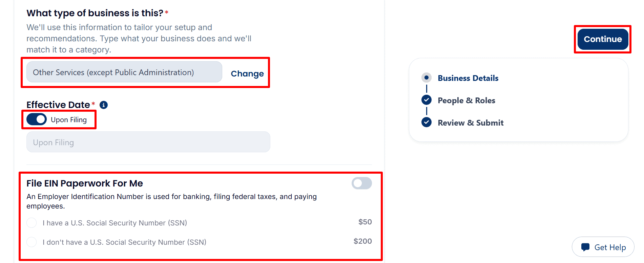This screenshot has width=644, height=263.
Task: Click Change next to business type
Action: 247,73
